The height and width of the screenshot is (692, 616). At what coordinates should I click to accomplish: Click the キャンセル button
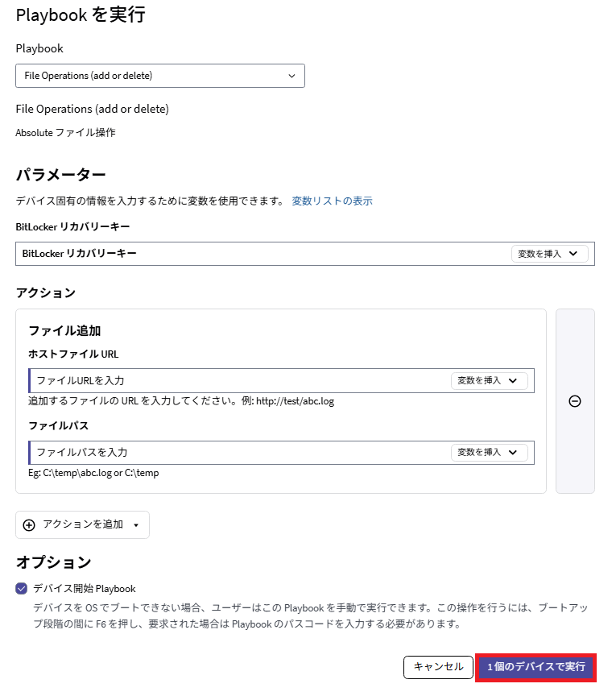point(438,667)
